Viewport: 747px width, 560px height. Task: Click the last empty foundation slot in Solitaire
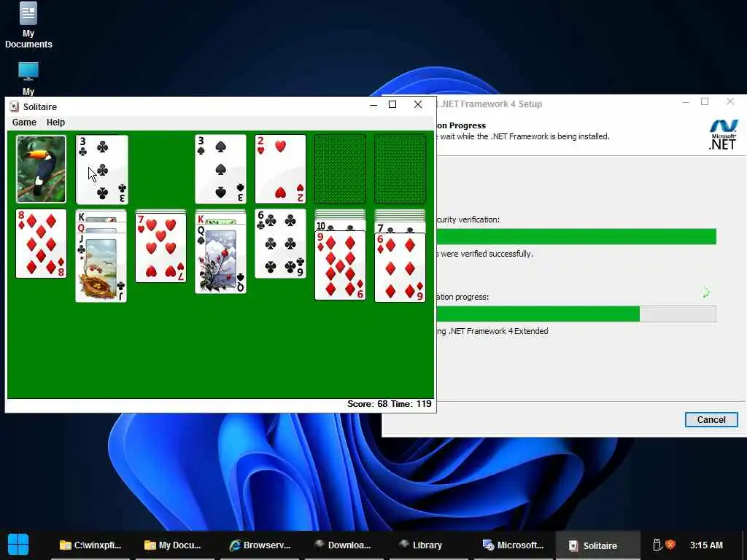coord(400,169)
